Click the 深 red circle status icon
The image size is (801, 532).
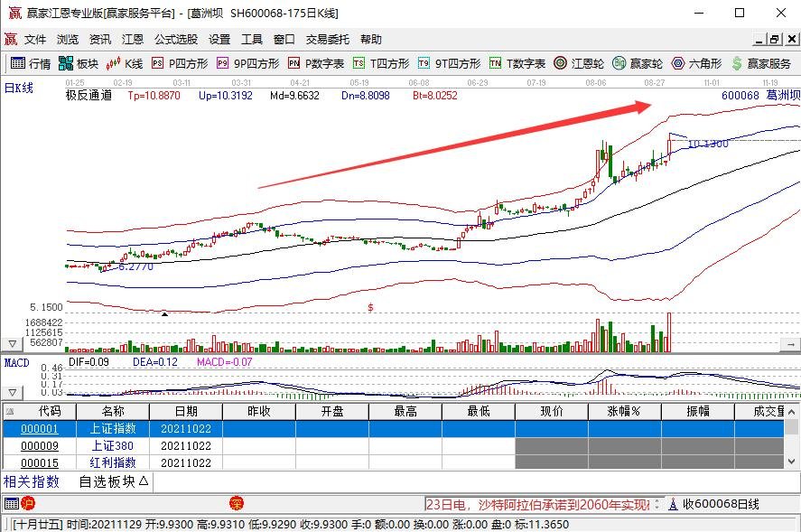[237, 504]
